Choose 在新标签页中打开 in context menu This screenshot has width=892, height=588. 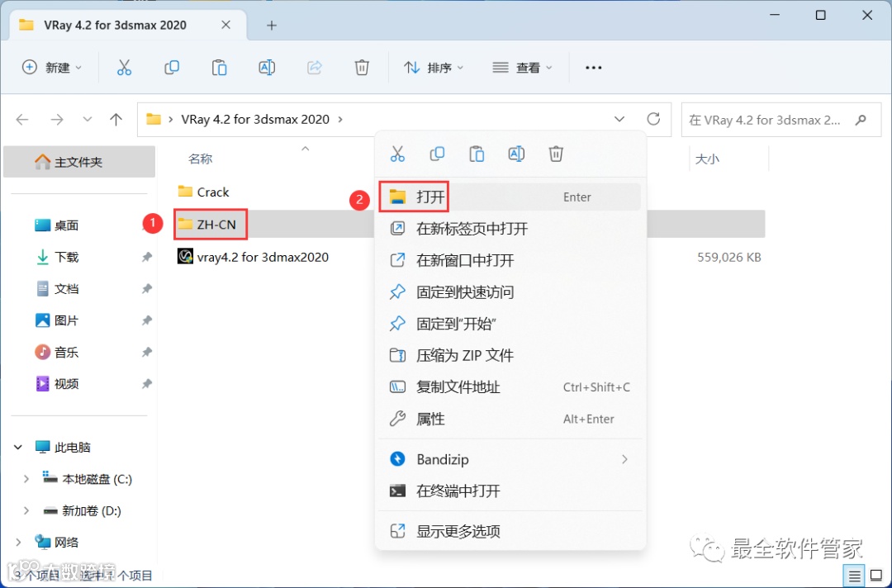510,229
